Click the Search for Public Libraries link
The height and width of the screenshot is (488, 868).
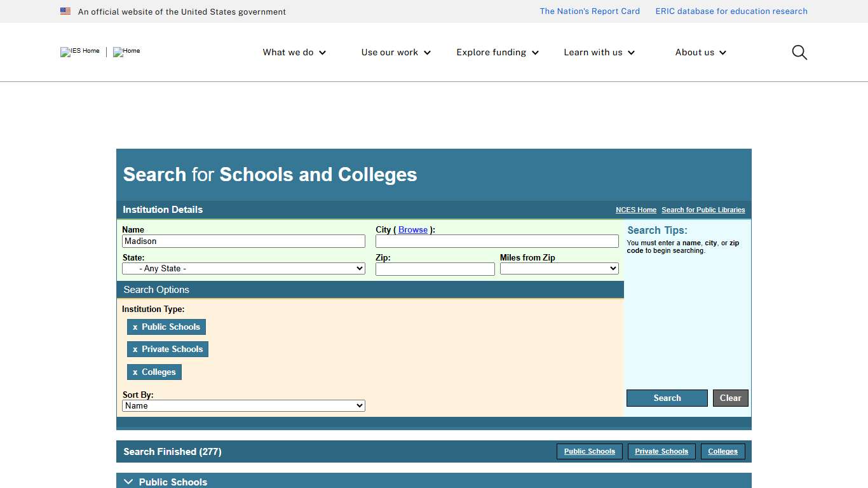click(703, 210)
